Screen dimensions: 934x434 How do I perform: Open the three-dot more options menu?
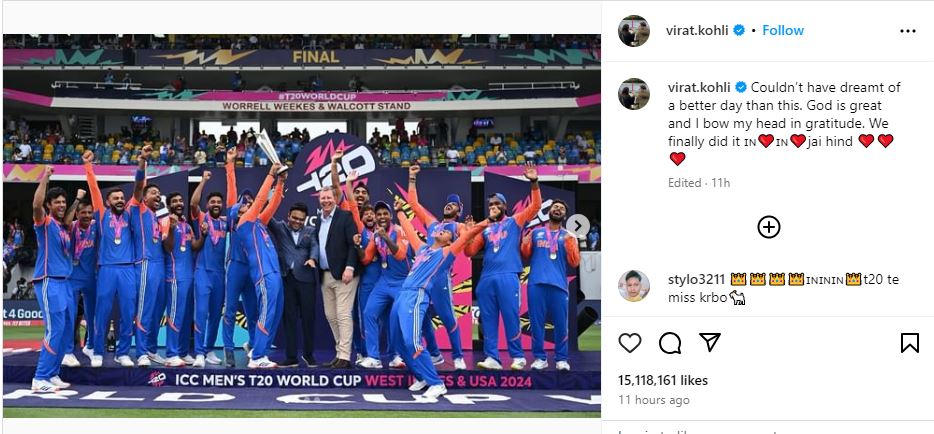coord(907,31)
